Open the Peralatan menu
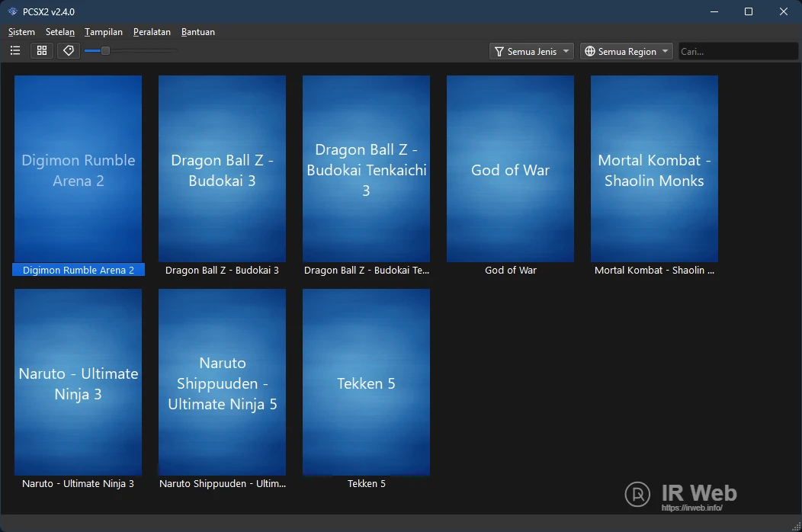 tap(152, 32)
